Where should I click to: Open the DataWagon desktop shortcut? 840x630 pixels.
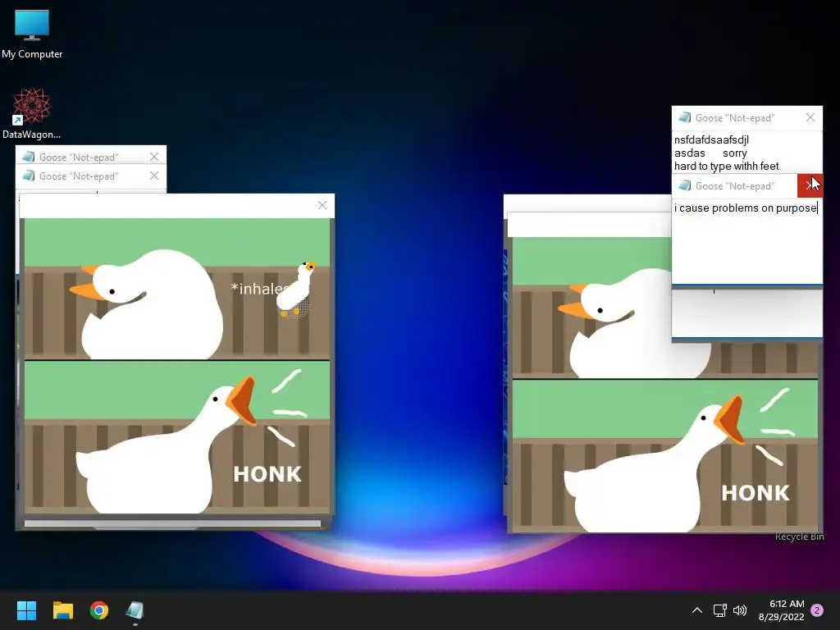coord(32,113)
